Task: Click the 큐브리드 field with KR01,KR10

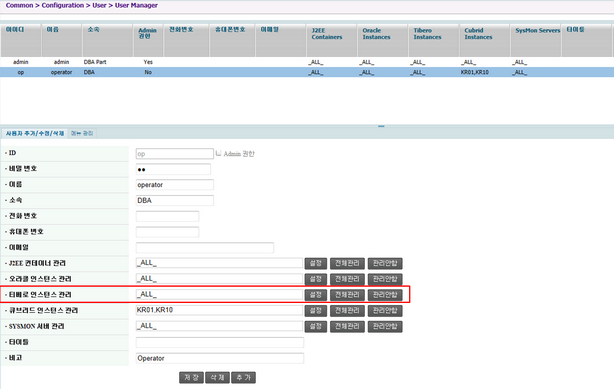Action: [219, 310]
